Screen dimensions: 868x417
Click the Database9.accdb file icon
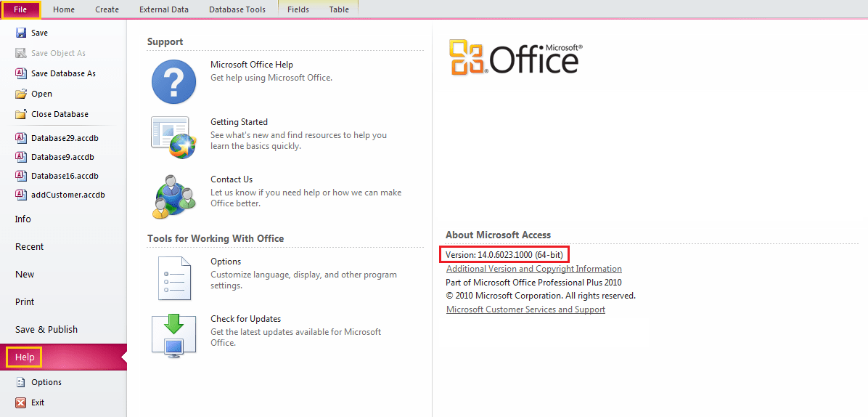pos(21,157)
